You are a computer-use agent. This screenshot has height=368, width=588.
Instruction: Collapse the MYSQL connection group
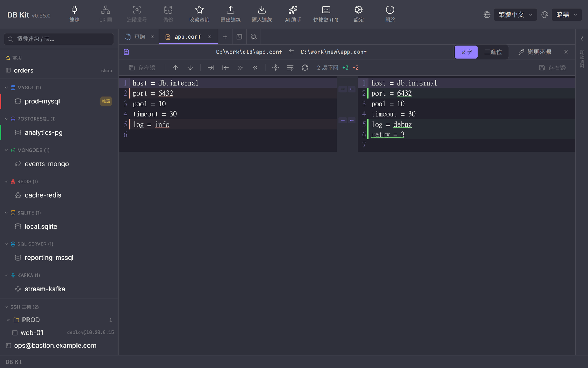tap(6, 88)
